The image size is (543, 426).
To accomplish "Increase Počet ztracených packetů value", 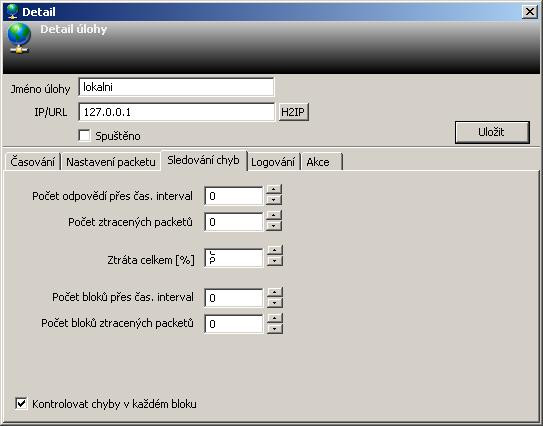I will tap(274, 215).
